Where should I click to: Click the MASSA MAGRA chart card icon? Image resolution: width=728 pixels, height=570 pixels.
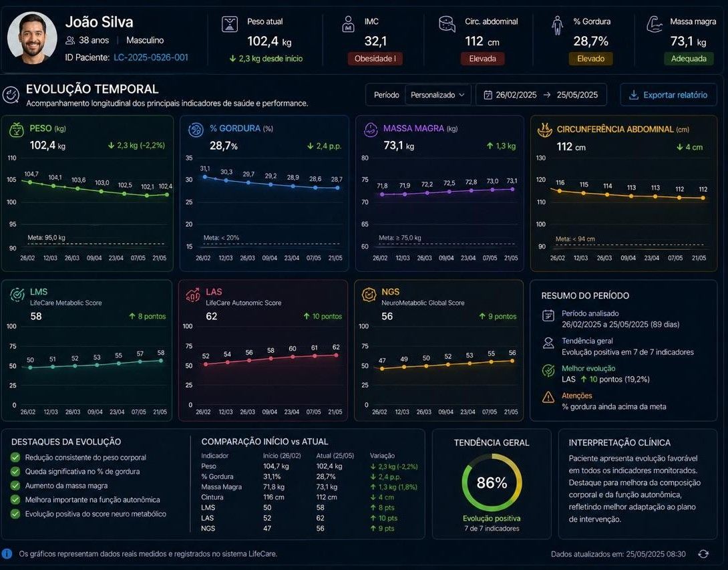tap(371, 130)
